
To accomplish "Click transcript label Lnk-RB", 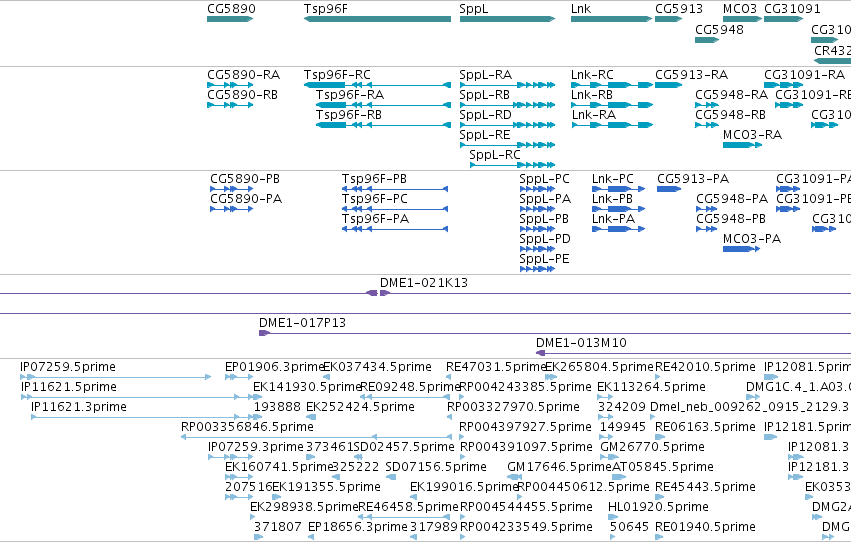I will (x=592, y=94).
